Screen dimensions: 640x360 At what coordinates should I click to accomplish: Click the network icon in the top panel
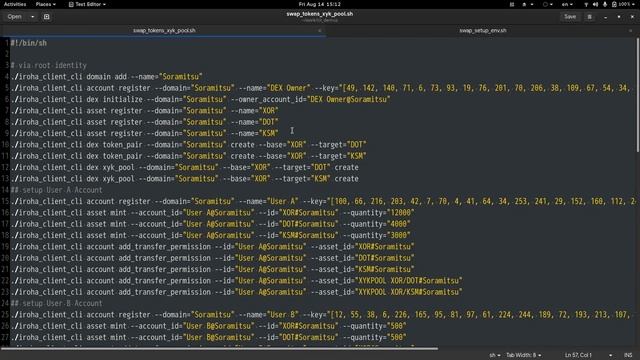tap(587, 4)
